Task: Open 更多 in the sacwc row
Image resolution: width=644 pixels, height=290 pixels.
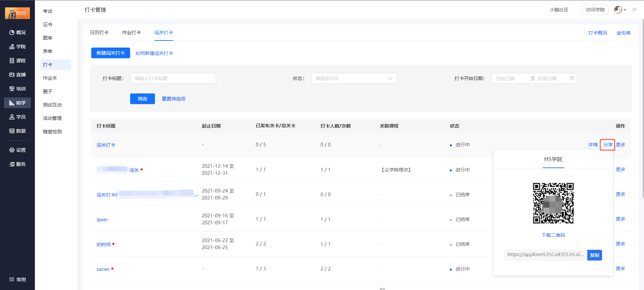Action: tap(621, 269)
